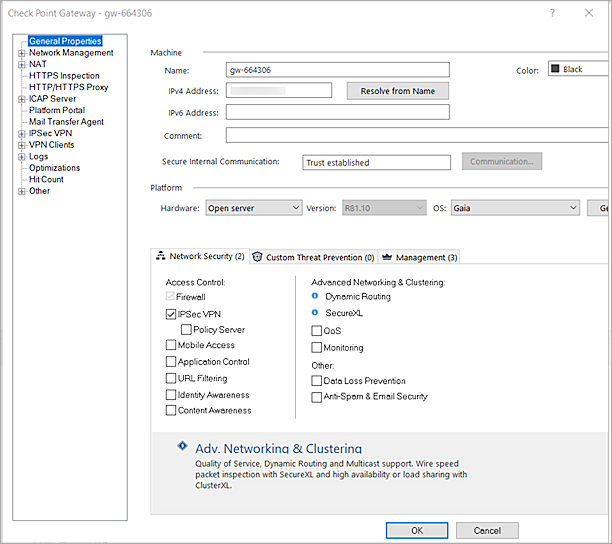Enable the Mobile Access checkbox
Viewport: 612px width, 544px height.
click(x=171, y=345)
